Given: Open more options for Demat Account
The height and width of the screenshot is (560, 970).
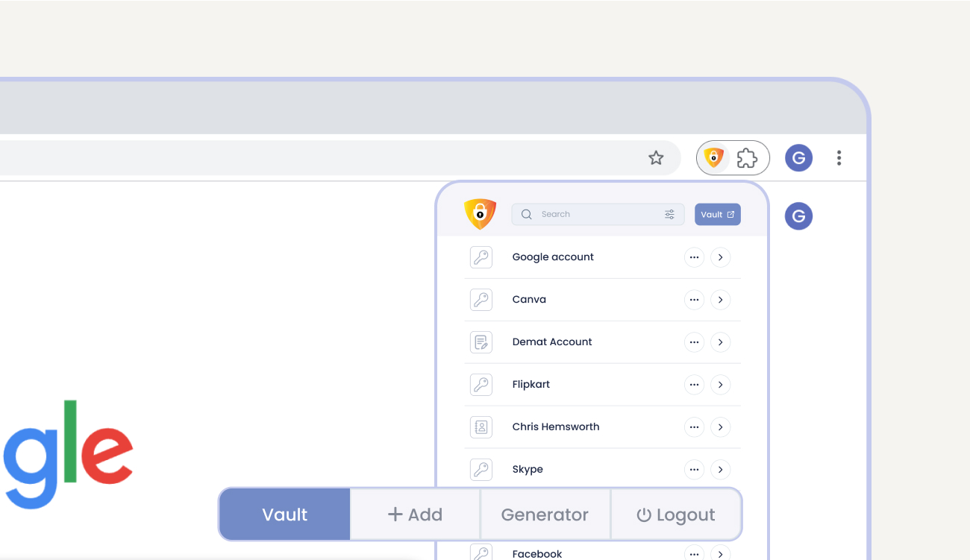Looking at the screenshot, I should pos(694,342).
